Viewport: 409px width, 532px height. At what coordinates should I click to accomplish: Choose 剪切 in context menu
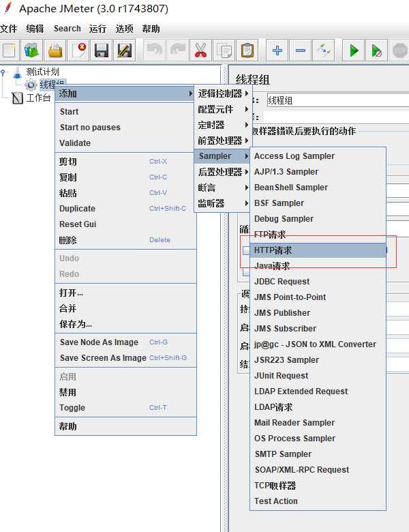(125, 162)
